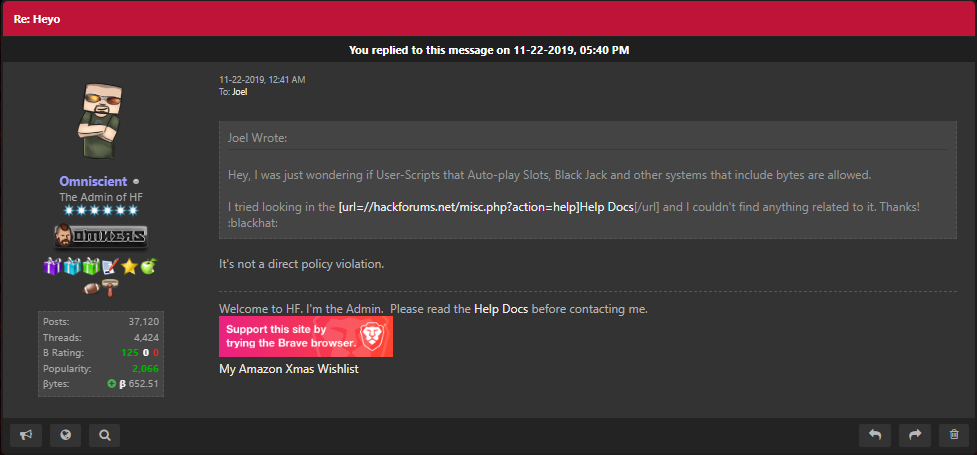Delete message with trash icon
Image resolution: width=977 pixels, height=455 pixels.
pyautogui.click(x=954, y=435)
